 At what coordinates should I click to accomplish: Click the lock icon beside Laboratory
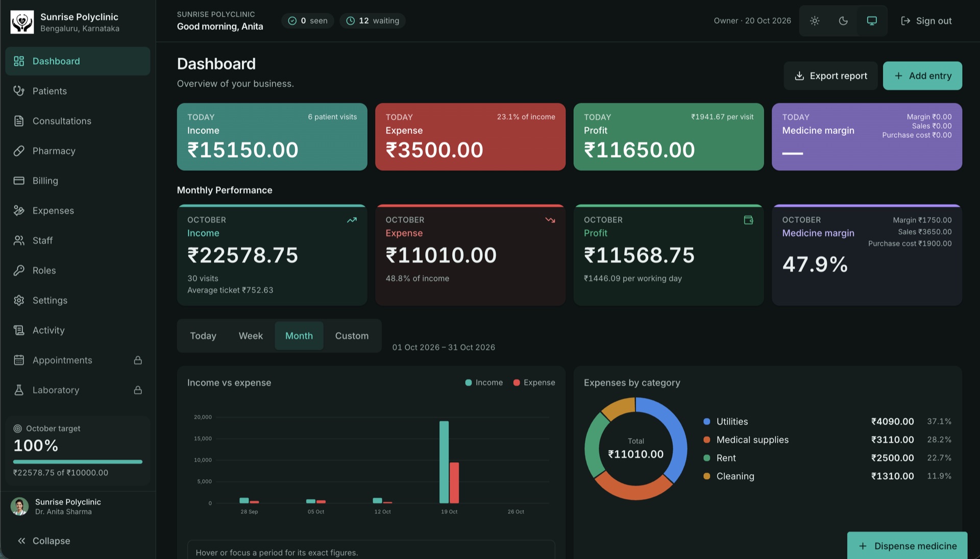point(138,390)
